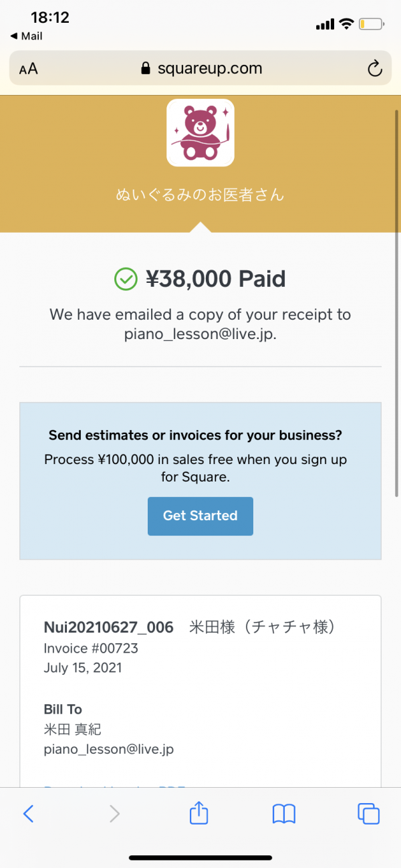The image size is (401, 868).
Task: Tap the home indicator bar
Action: point(200,857)
